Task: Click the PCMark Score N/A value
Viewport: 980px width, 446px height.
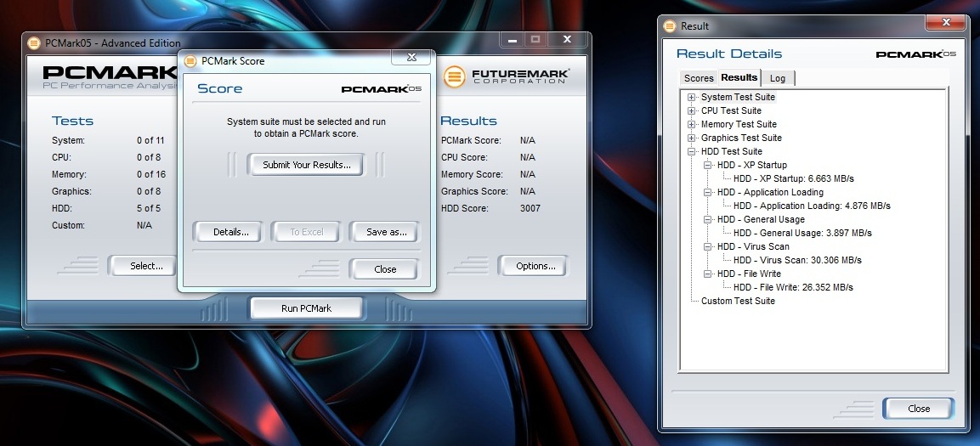Action: pyautogui.click(x=528, y=140)
